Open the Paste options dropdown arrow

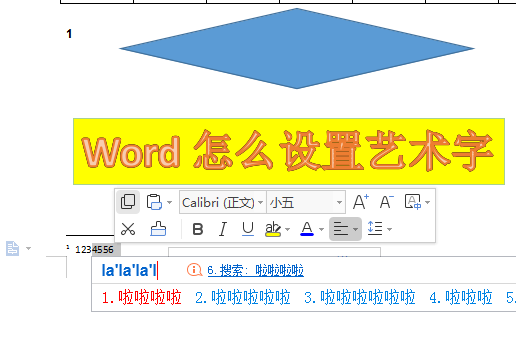click(x=169, y=202)
